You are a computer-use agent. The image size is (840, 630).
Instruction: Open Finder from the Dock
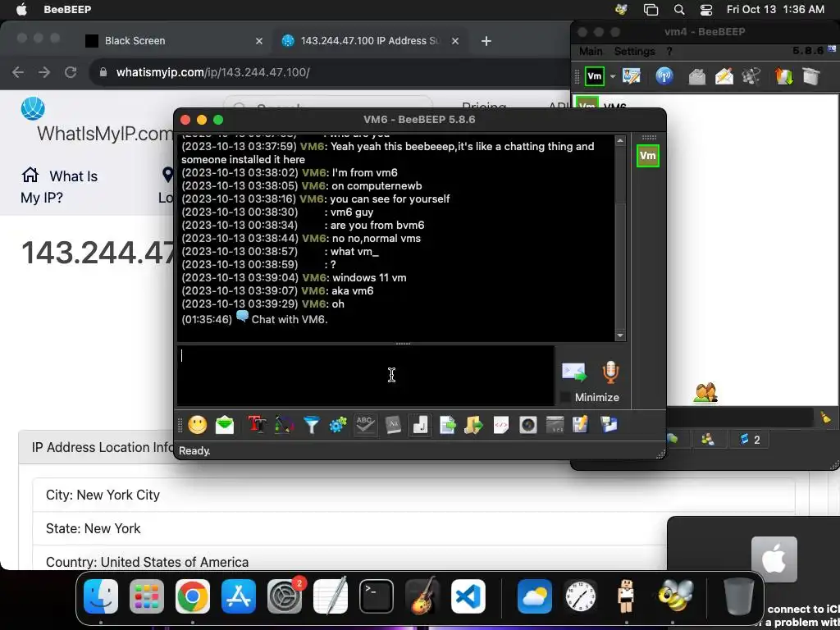pos(101,596)
